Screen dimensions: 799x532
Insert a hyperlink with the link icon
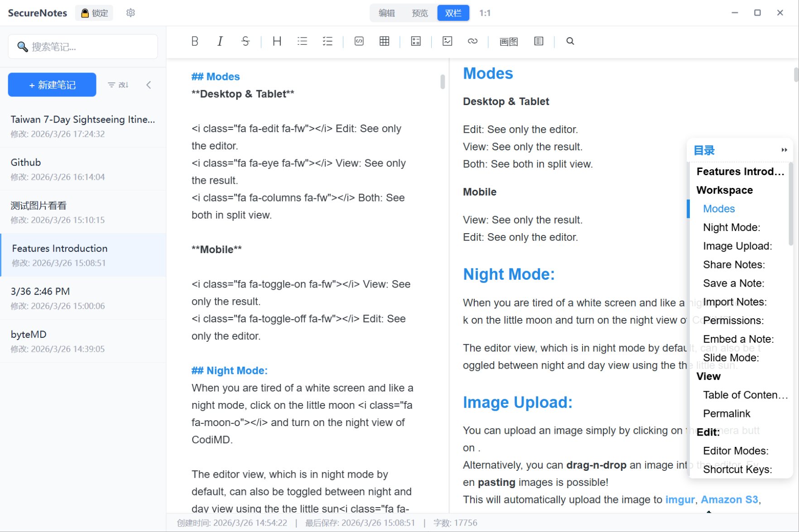(x=472, y=41)
